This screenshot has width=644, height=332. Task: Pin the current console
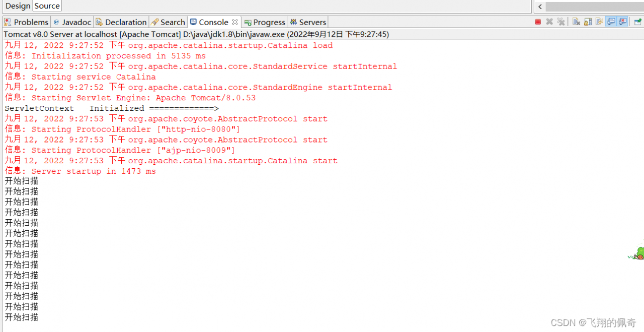click(x=637, y=22)
